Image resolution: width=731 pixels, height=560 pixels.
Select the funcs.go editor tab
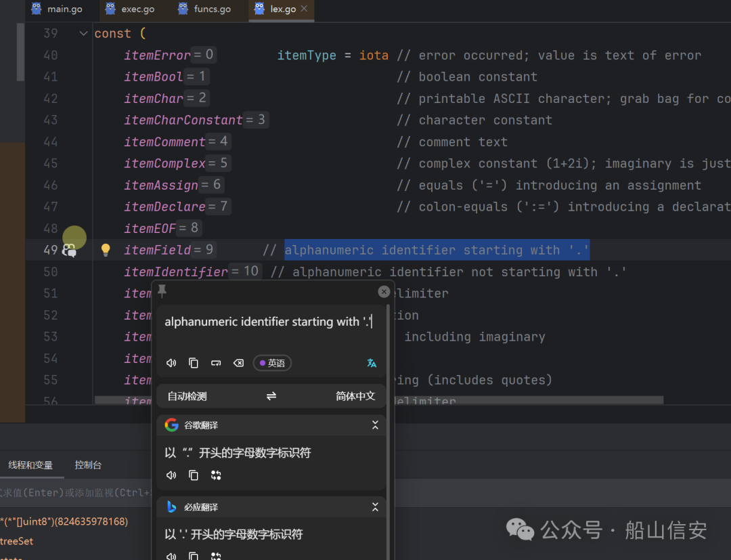point(204,9)
